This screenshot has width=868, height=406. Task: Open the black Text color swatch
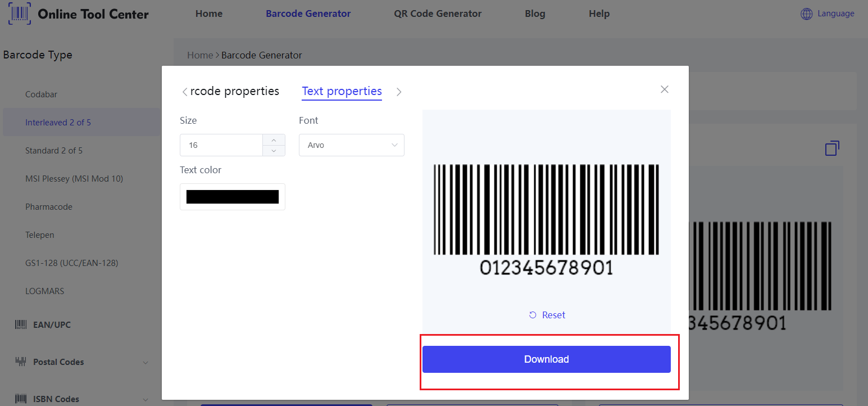233,197
